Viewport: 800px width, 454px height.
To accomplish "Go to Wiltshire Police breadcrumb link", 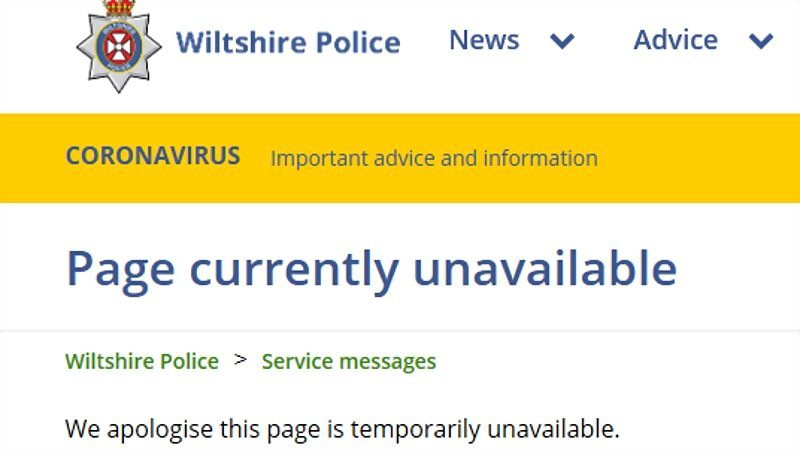I will pyautogui.click(x=142, y=361).
